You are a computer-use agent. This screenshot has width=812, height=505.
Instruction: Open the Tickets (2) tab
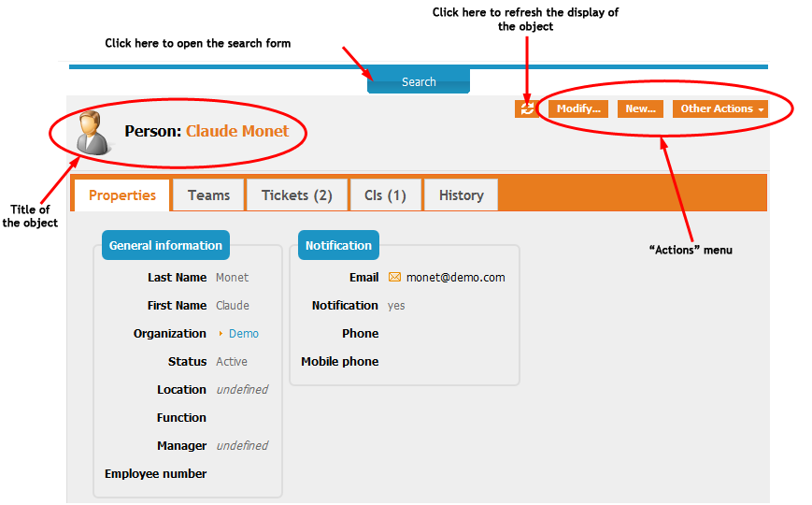[x=296, y=195]
